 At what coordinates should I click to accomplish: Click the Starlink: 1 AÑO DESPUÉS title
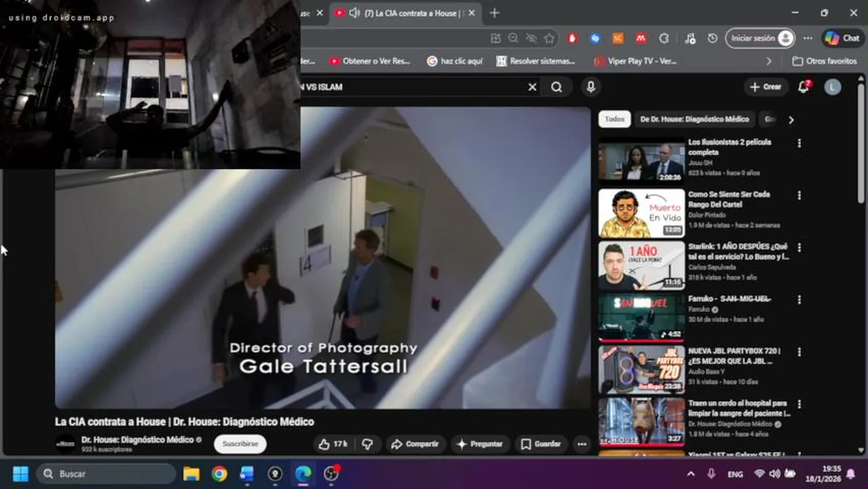738,251
